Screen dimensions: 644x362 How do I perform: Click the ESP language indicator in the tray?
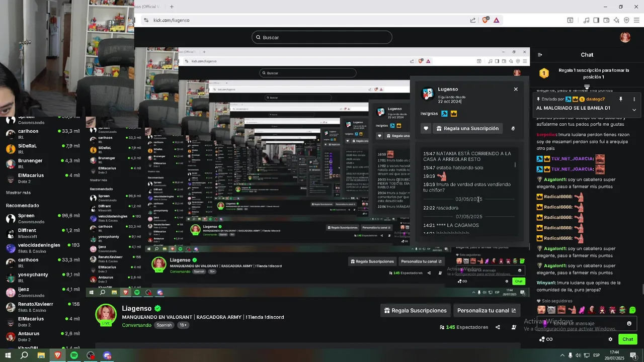(596, 355)
